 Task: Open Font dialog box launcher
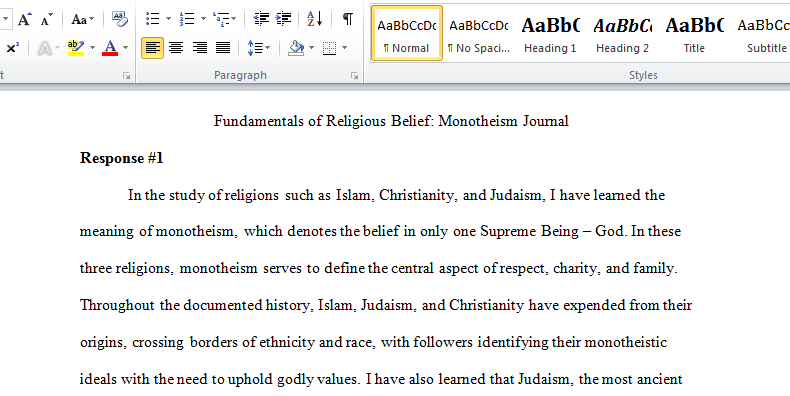[126, 76]
